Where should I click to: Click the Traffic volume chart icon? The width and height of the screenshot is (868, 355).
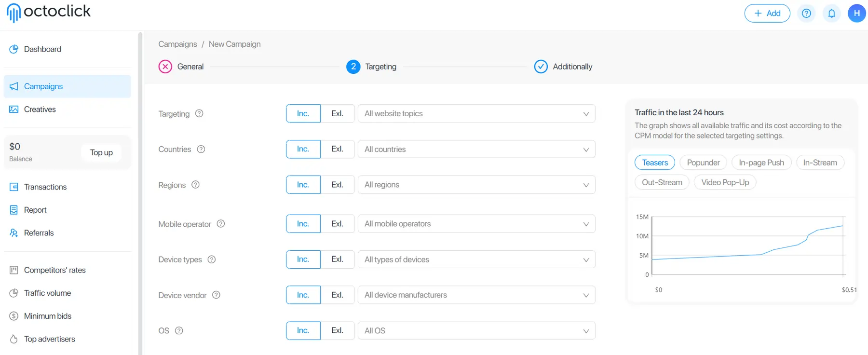pyautogui.click(x=14, y=293)
